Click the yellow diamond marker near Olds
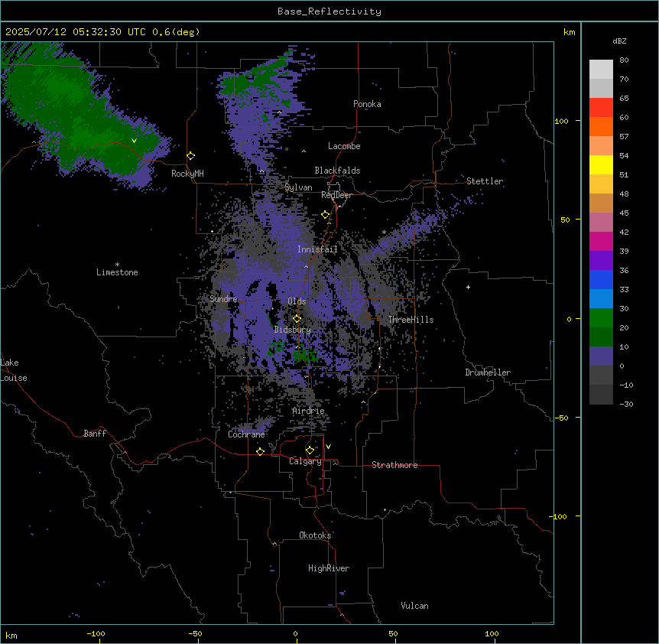 tap(297, 319)
